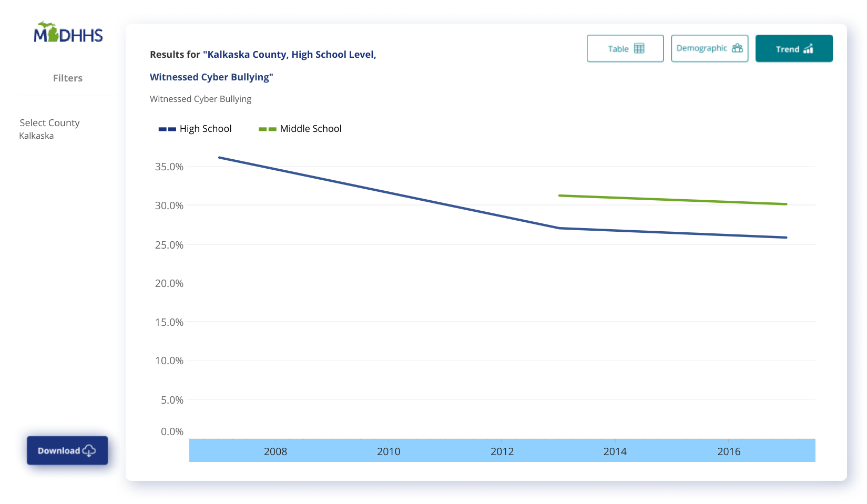
Task: Switch to the Table view tab
Action: pyautogui.click(x=625, y=48)
